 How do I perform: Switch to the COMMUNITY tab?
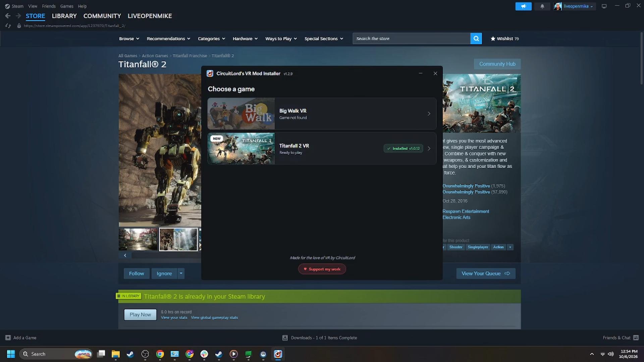point(102,16)
